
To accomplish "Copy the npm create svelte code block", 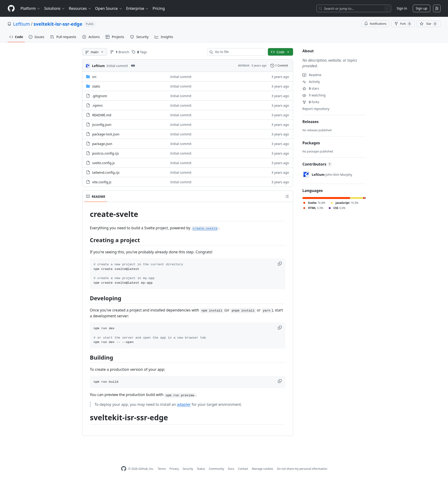I will 280,264.
